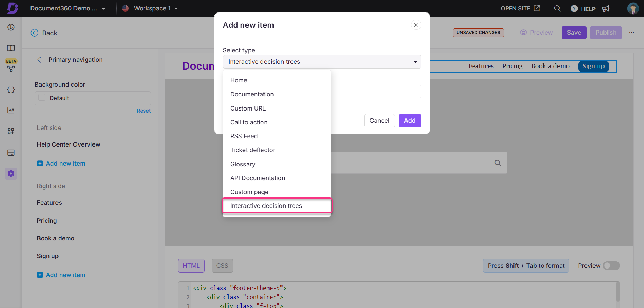The image size is (644, 308).
Task: Click the Document360 logo icon
Action: tap(12, 8)
